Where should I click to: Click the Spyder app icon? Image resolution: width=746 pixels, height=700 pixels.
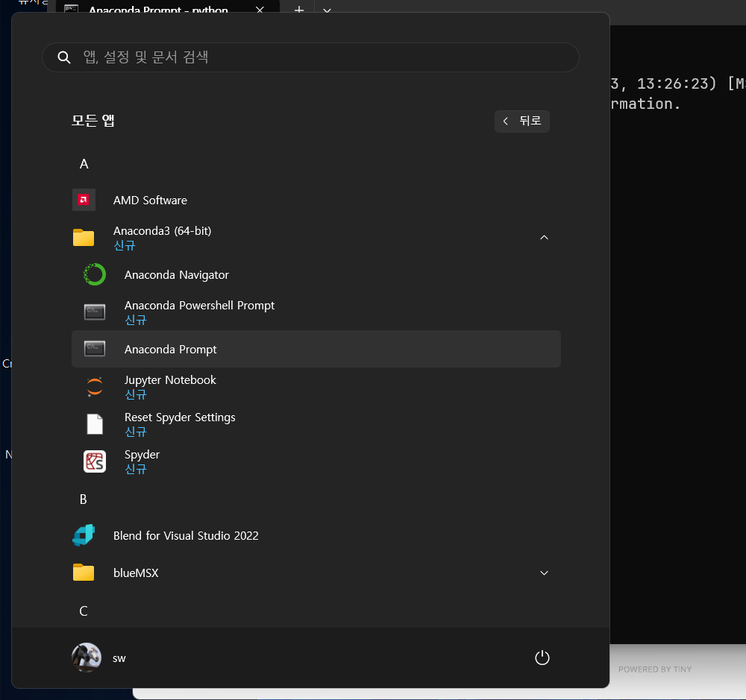(95, 461)
